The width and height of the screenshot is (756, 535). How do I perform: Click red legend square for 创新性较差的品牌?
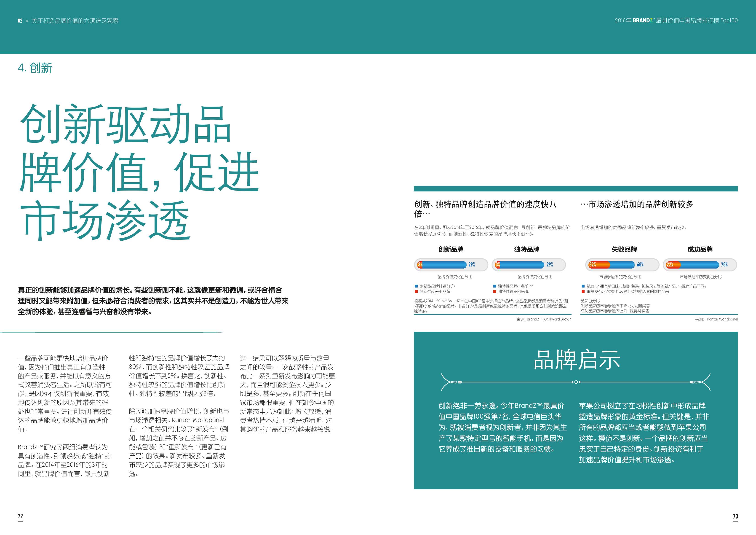coord(416,292)
